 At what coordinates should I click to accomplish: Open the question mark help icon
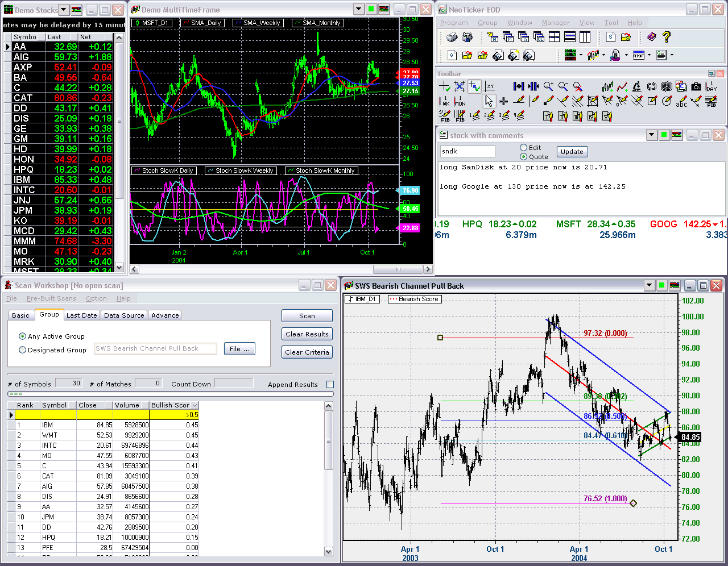coord(667,37)
